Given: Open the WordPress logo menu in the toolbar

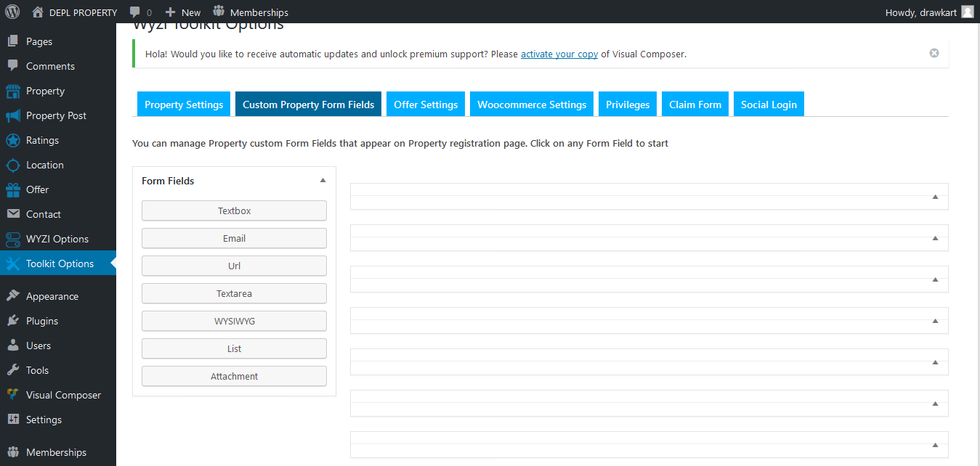Looking at the screenshot, I should (11, 11).
